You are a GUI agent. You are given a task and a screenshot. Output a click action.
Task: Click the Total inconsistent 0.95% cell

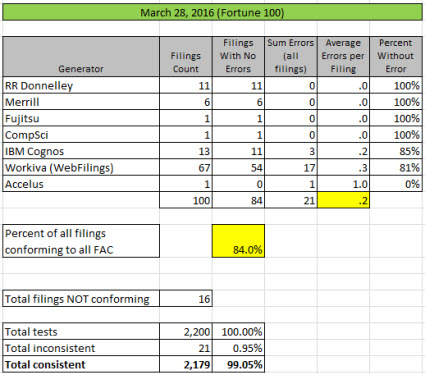(238, 348)
